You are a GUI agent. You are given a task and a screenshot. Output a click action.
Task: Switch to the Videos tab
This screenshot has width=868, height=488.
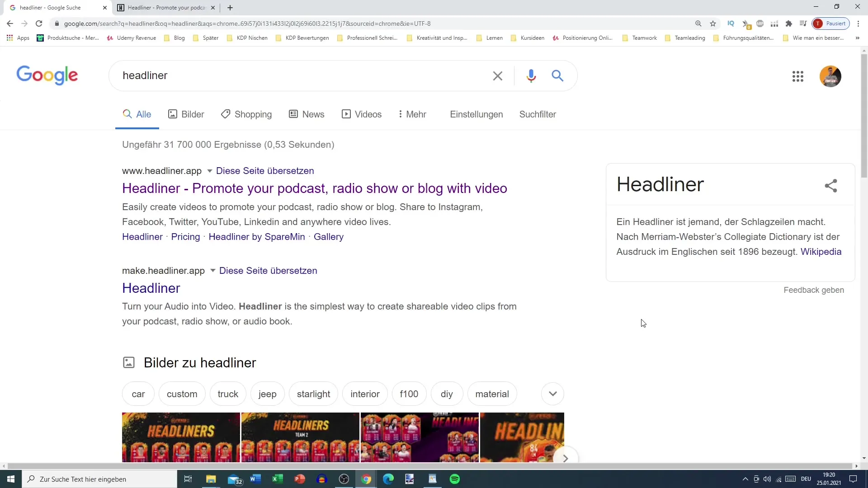click(362, 114)
